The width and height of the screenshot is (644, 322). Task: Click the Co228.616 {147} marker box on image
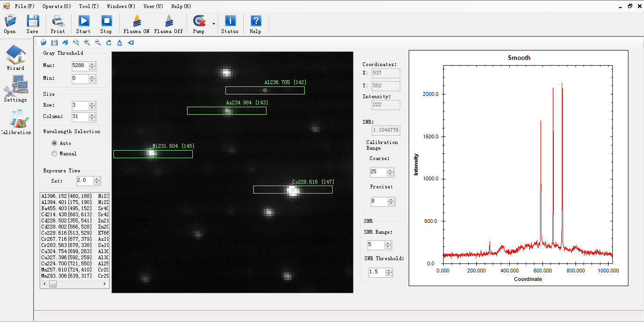[293, 189]
